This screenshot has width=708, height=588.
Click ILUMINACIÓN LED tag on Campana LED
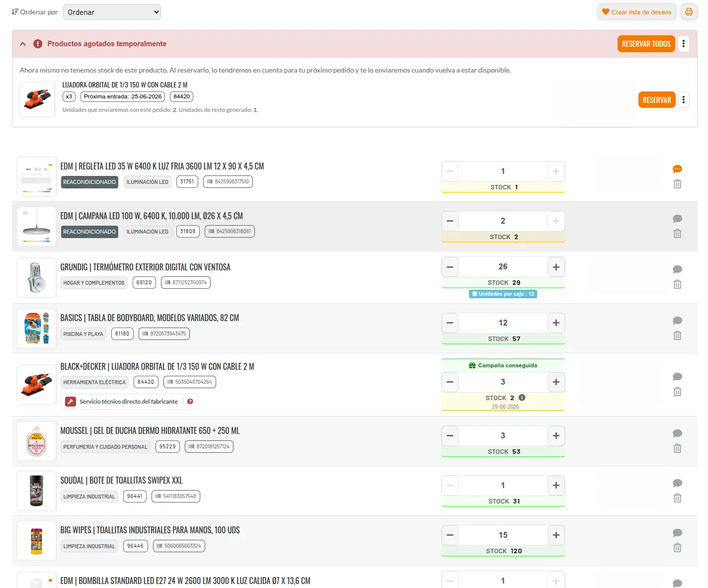147,232
